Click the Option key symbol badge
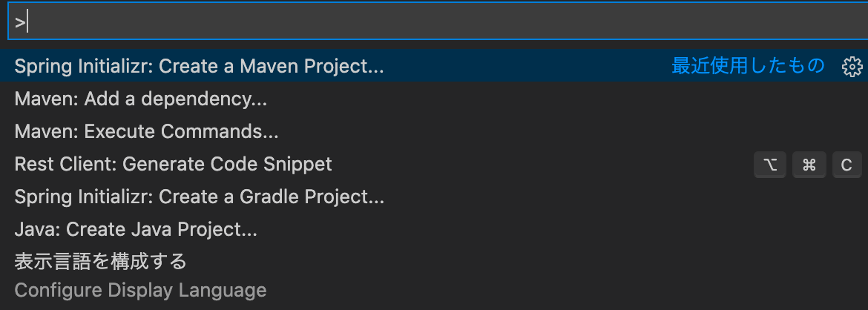Image resolution: width=868 pixels, height=310 pixels. pyautogui.click(x=770, y=165)
